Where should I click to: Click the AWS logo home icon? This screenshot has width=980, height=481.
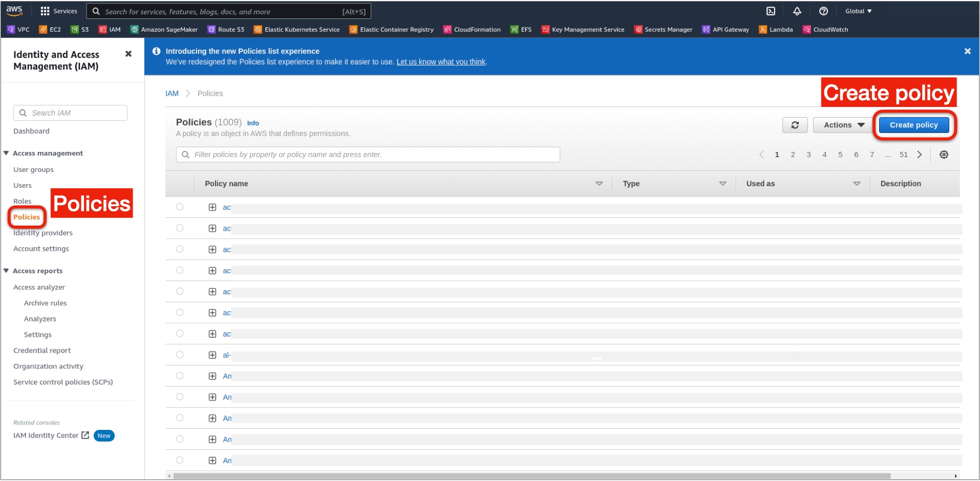(14, 10)
